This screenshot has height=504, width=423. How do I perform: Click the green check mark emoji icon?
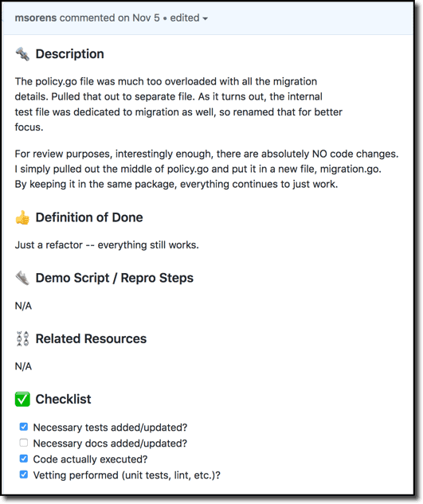click(x=22, y=399)
